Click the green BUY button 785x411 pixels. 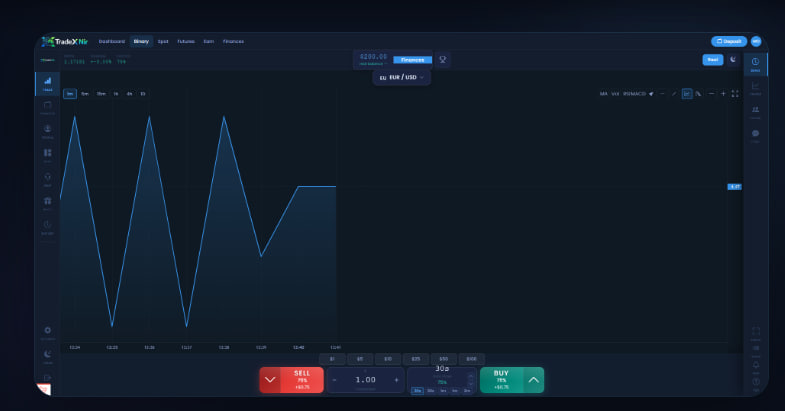coord(512,380)
